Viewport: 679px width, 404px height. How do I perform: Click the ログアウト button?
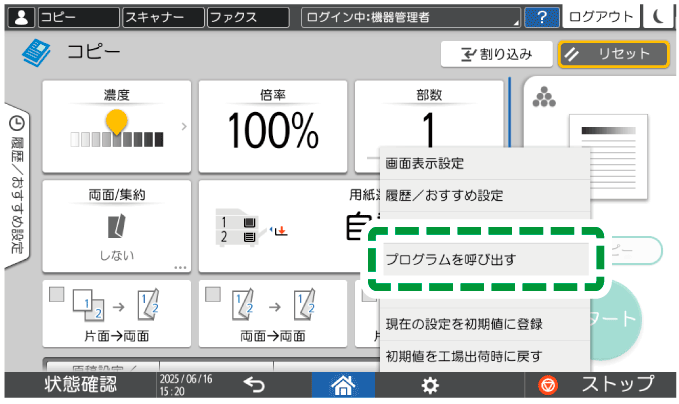(x=601, y=17)
